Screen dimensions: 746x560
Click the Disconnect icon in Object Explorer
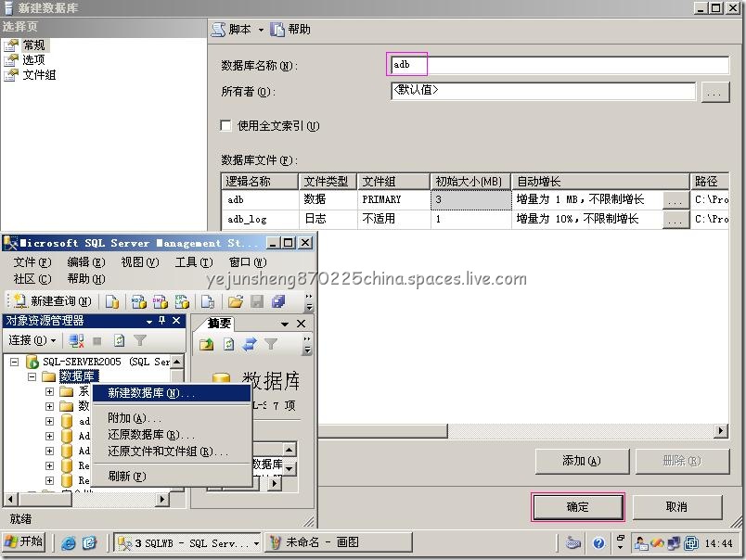[x=76, y=340]
